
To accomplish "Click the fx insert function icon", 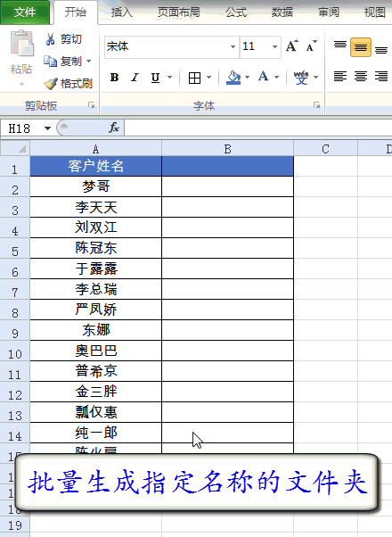I will point(114,128).
